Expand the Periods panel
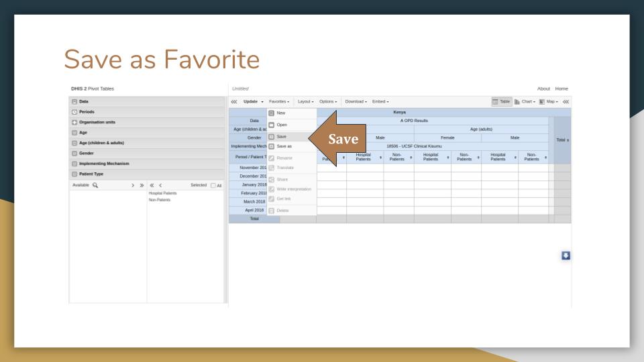The image size is (644, 362). tap(147, 112)
